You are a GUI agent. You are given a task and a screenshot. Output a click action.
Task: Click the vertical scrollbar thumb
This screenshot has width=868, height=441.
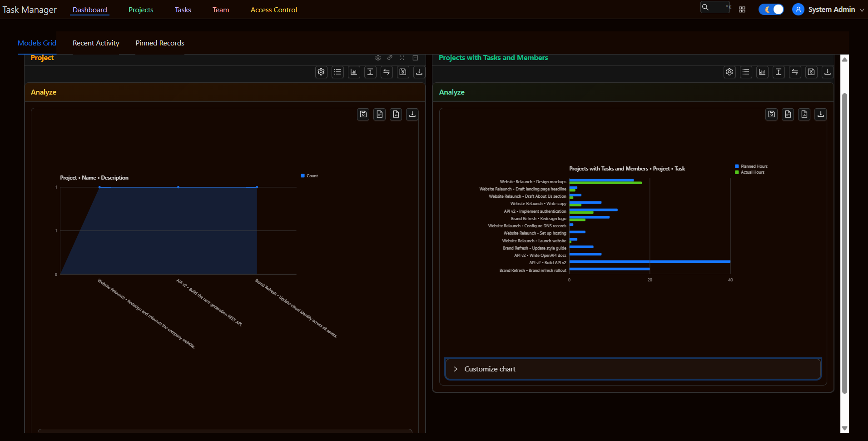[x=845, y=243]
